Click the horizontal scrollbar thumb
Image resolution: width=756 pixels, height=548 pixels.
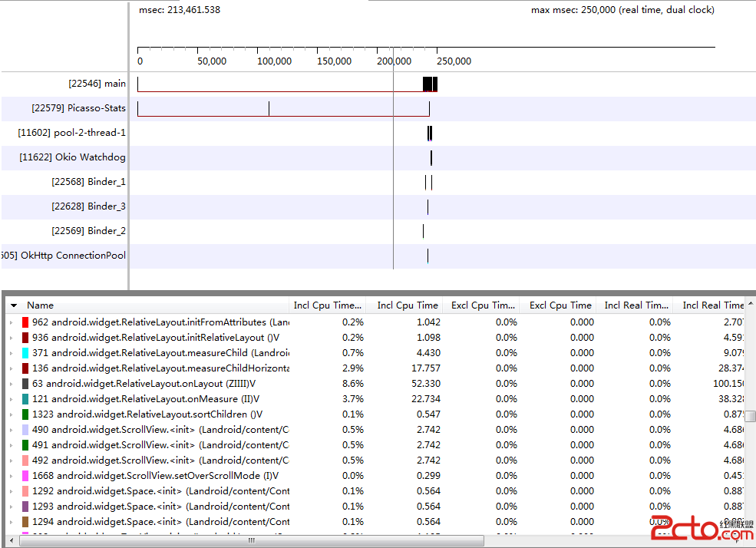tap(251, 541)
